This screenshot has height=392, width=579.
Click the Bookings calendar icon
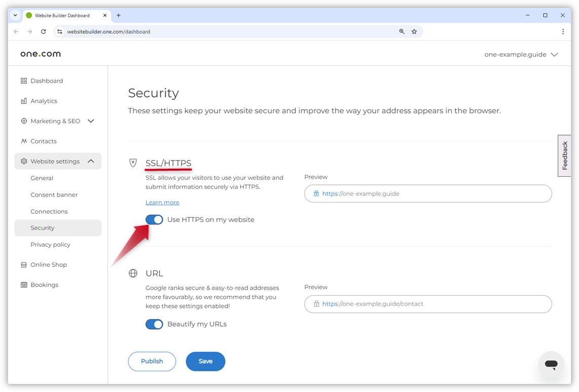23,285
